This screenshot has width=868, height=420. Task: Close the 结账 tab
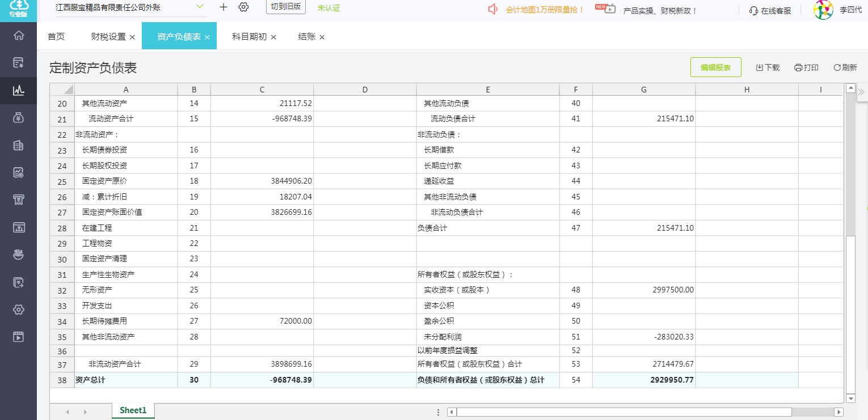[x=322, y=37]
